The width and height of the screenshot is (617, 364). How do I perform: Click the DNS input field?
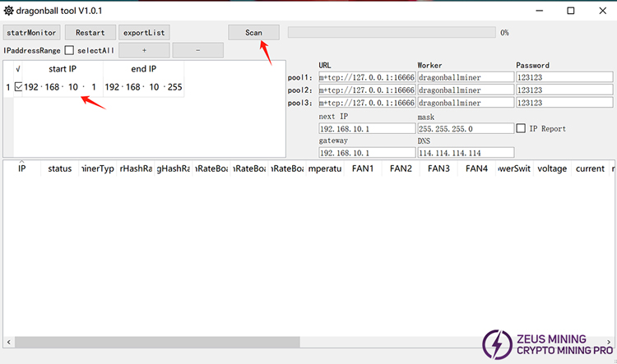(x=465, y=153)
